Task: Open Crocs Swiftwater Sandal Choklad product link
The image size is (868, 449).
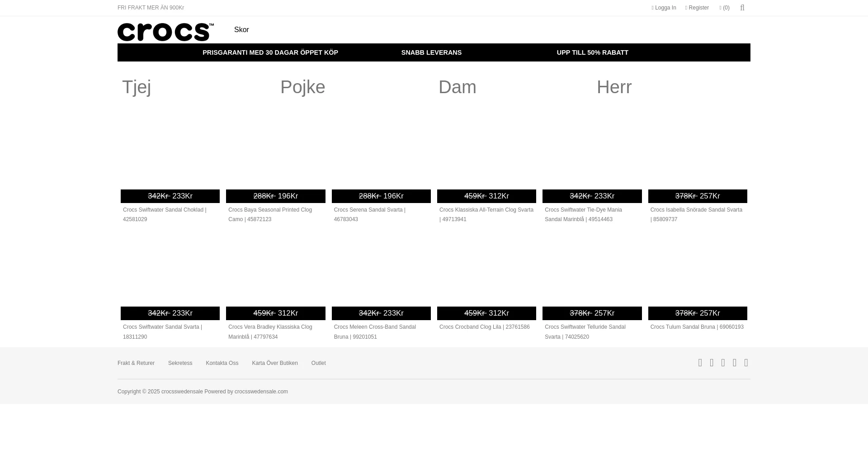Action: point(165,214)
